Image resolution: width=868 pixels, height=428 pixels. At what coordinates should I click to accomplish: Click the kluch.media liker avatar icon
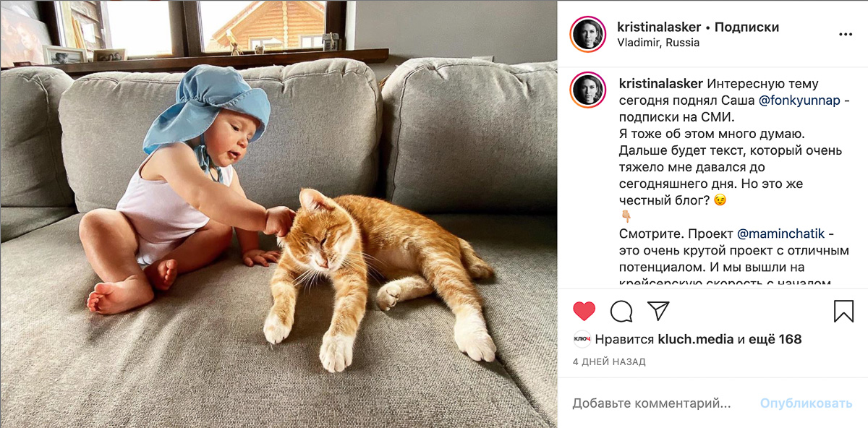click(582, 339)
